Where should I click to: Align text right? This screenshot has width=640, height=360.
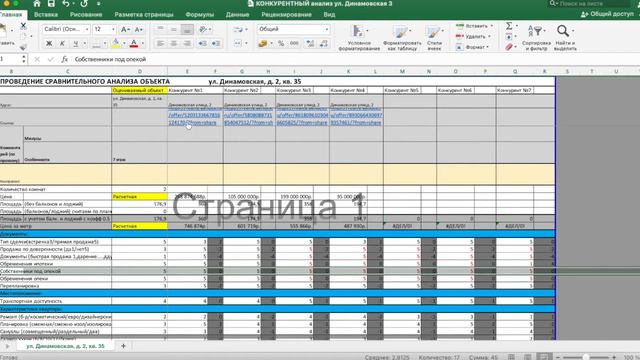point(187,43)
